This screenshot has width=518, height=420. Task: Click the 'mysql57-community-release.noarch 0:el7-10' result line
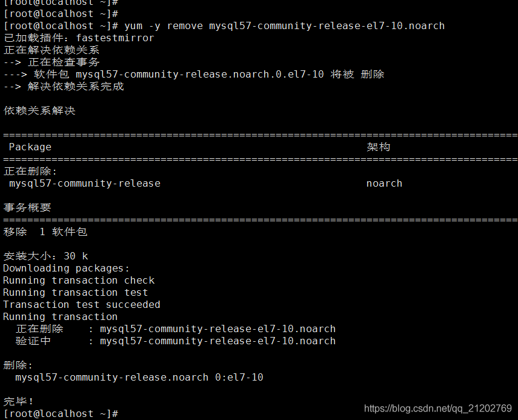[x=139, y=378]
